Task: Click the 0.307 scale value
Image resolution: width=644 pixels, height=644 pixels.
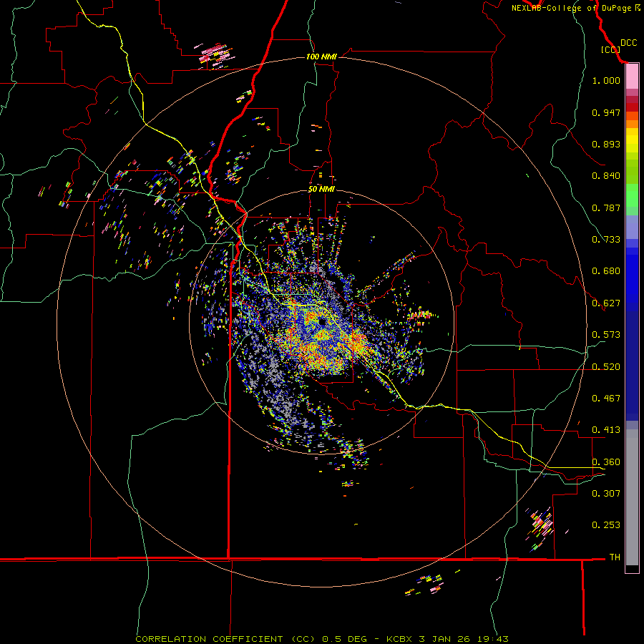Action: (x=606, y=494)
